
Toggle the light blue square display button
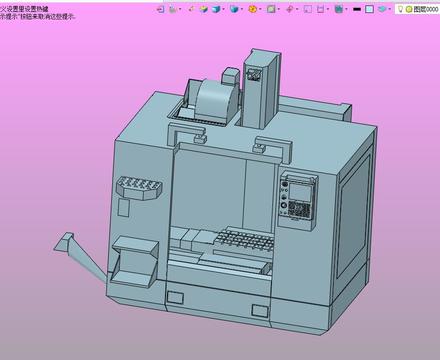pos(369,9)
